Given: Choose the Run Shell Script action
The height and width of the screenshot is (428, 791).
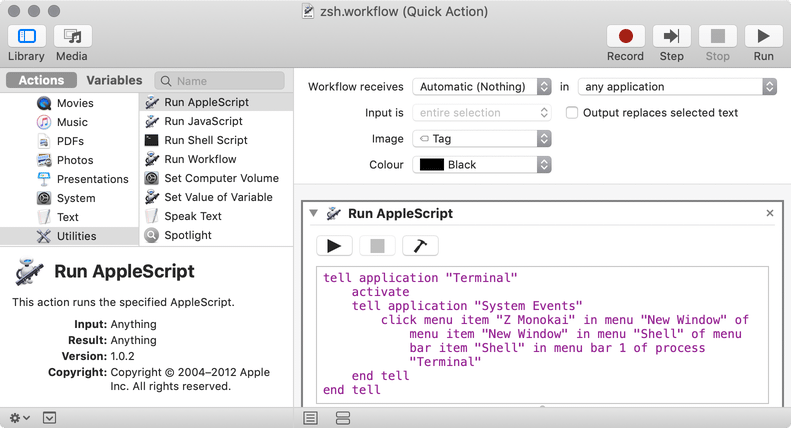Looking at the screenshot, I should [x=216, y=140].
